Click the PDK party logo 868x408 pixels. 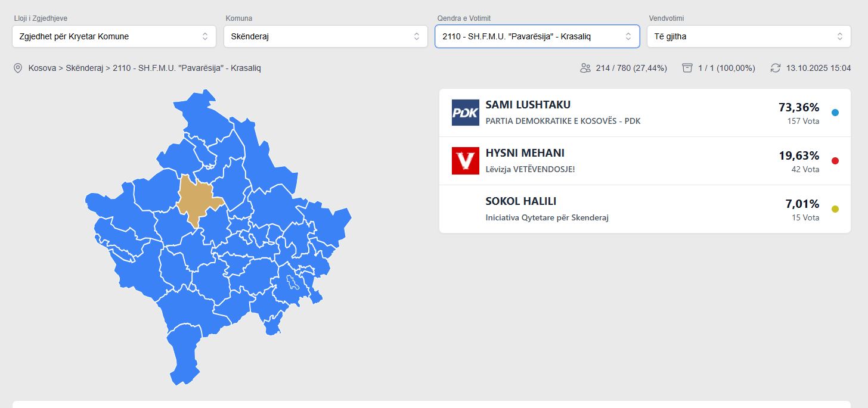click(465, 113)
